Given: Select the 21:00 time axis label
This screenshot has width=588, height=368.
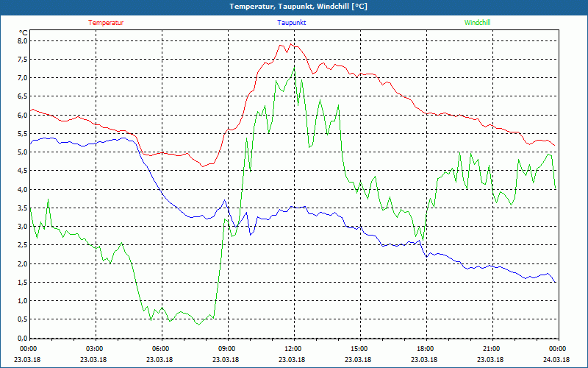Looking at the screenshot, I should pyautogui.click(x=492, y=349).
